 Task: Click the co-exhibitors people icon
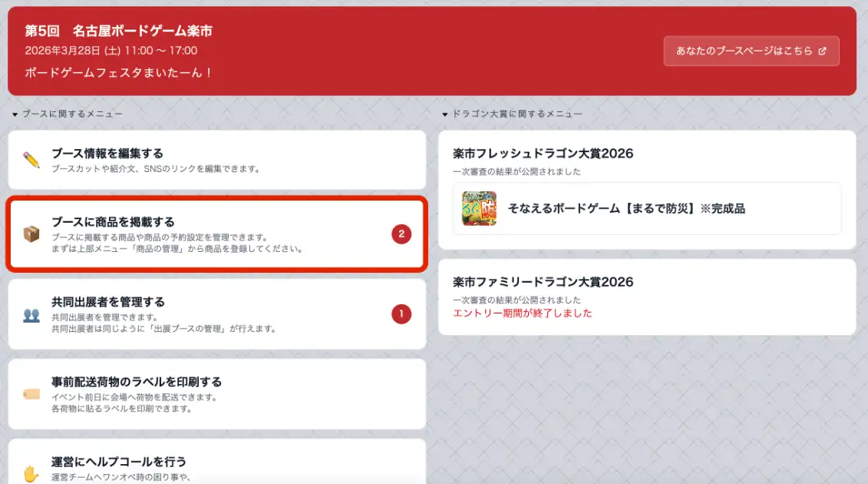point(31,314)
